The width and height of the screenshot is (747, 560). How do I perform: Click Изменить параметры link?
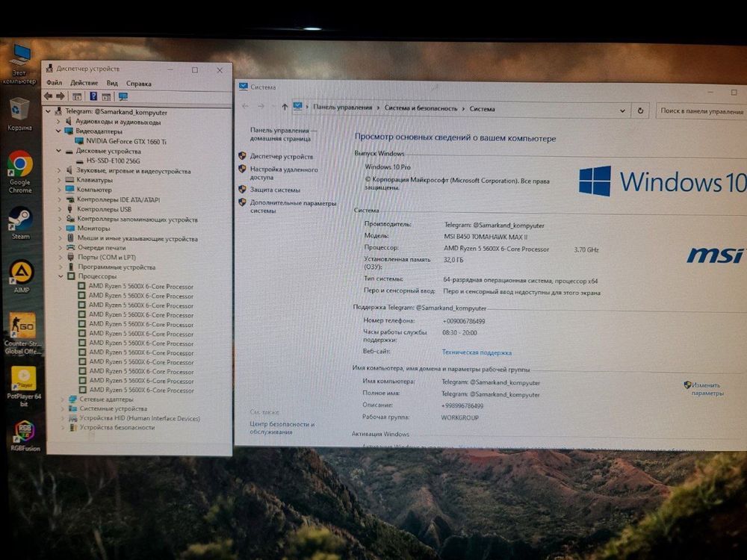pyautogui.click(x=707, y=389)
